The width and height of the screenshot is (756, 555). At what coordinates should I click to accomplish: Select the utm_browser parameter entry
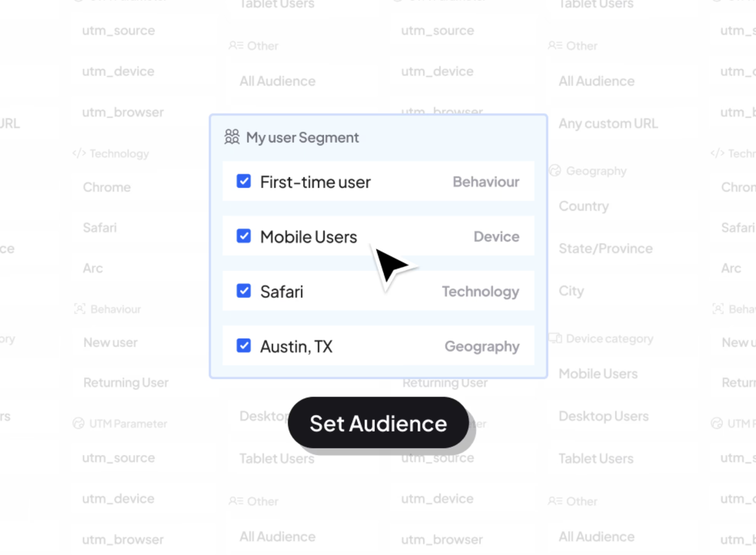pos(122,112)
